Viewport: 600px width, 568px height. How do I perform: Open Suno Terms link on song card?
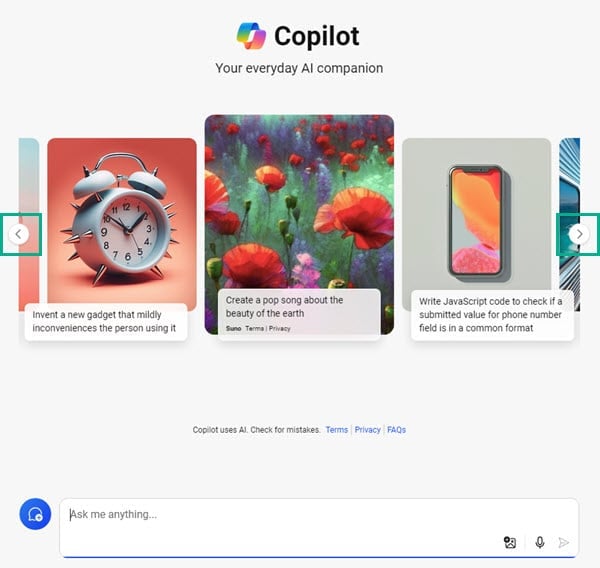[254, 328]
